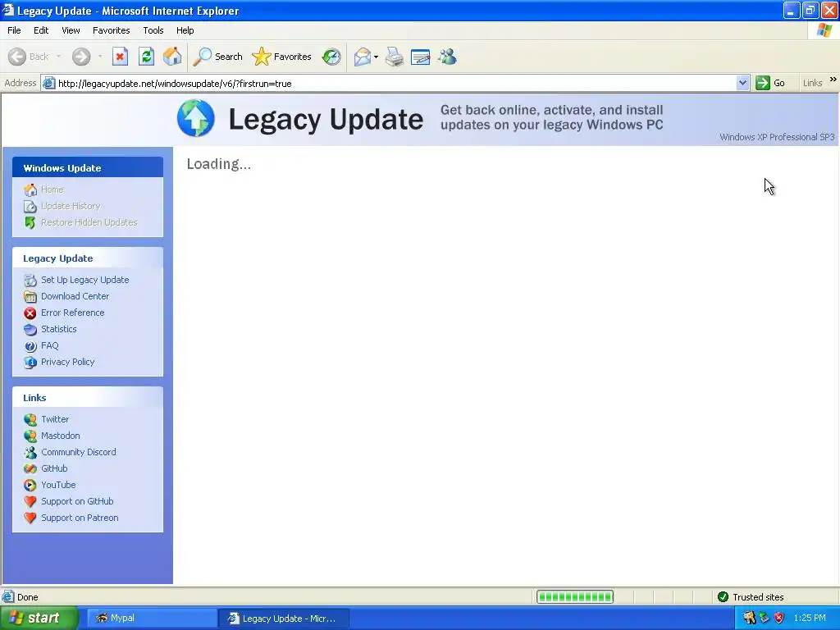This screenshot has height=630, width=840.
Task: Click the status bar loading progress bar
Action: [x=575, y=597]
